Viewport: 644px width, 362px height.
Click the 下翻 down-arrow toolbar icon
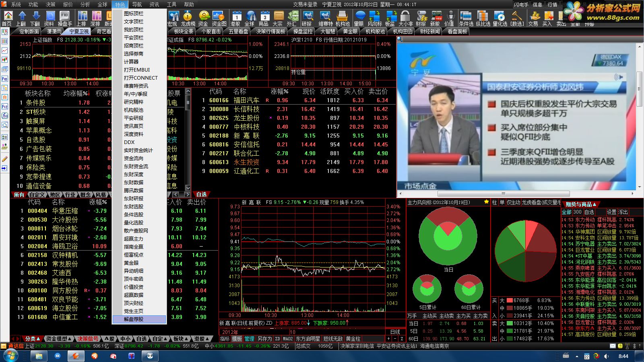click(x=35, y=19)
